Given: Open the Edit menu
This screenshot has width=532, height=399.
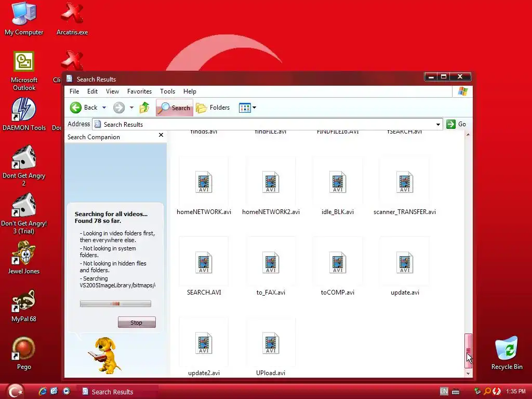Looking at the screenshot, I should pos(92,91).
